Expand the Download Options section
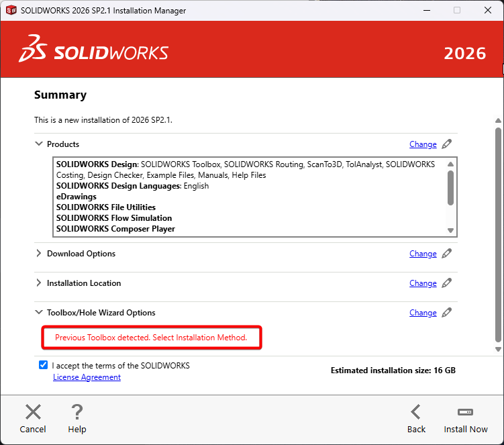 click(x=38, y=253)
